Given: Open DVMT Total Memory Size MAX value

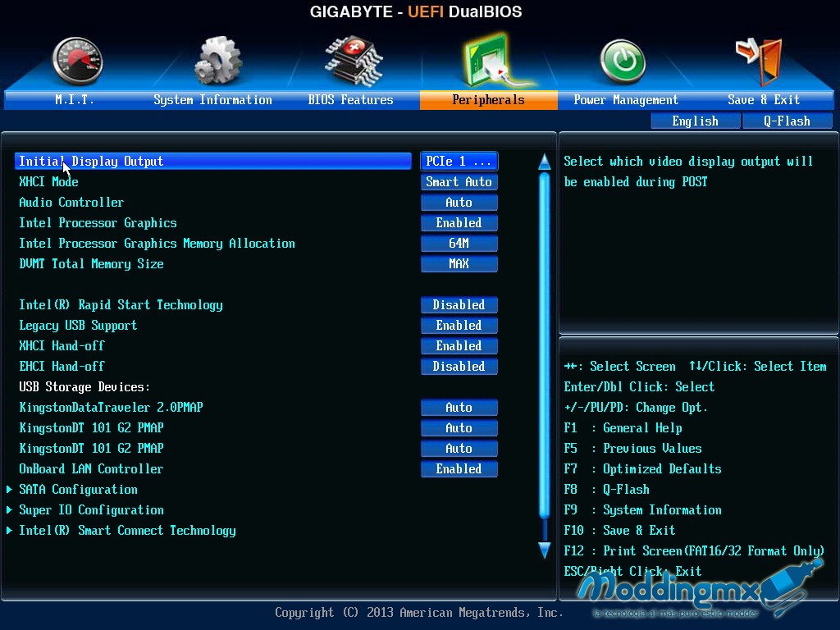Looking at the screenshot, I should coord(459,263).
